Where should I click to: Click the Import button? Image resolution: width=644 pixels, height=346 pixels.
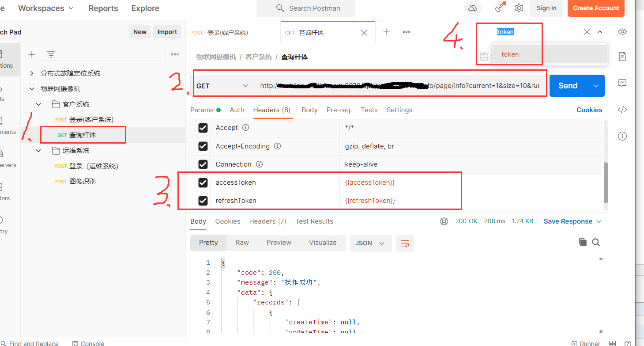pyautogui.click(x=167, y=32)
